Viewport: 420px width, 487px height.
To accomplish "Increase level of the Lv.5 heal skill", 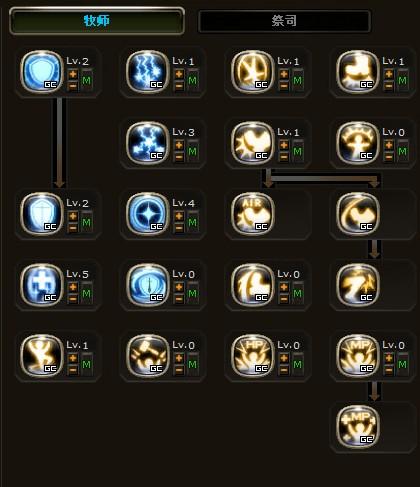I will [x=73, y=287].
